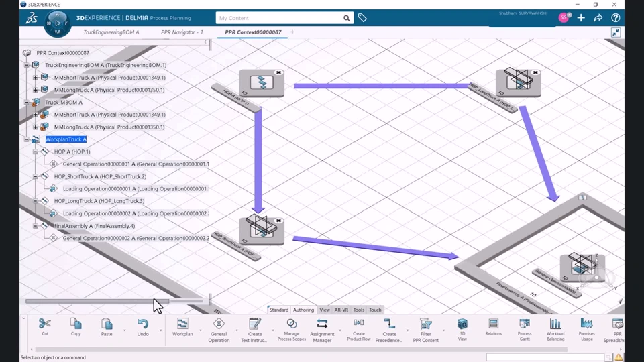This screenshot has height=362, width=644.
Task: Open the Tools ribbon tab
Action: 358,310
